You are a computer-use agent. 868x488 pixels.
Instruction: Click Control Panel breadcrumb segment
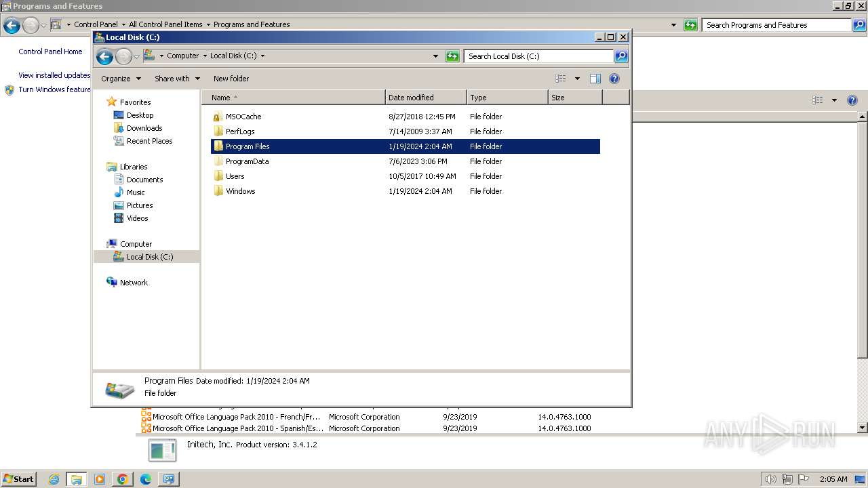coord(96,24)
